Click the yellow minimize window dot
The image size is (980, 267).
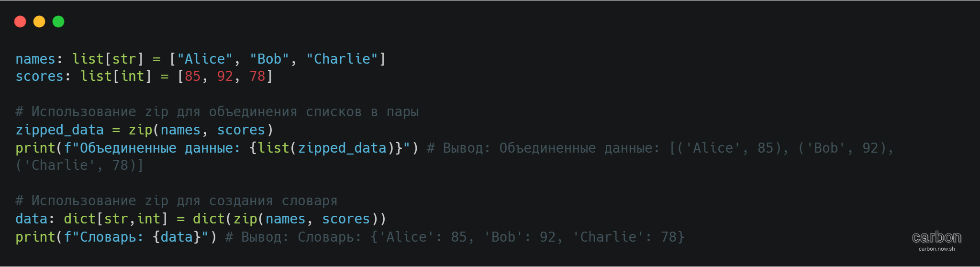click(39, 22)
